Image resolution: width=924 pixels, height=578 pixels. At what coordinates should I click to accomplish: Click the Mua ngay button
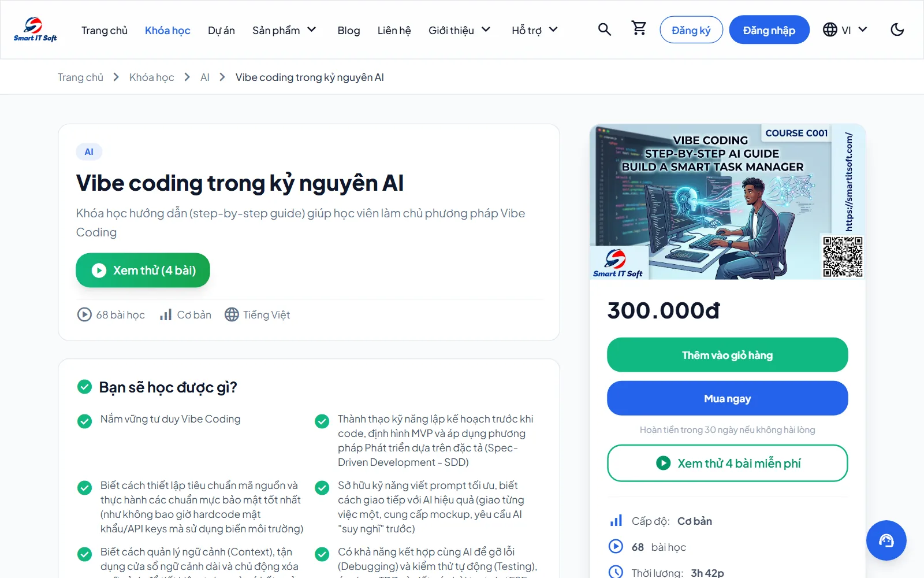[x=728, y=398]
